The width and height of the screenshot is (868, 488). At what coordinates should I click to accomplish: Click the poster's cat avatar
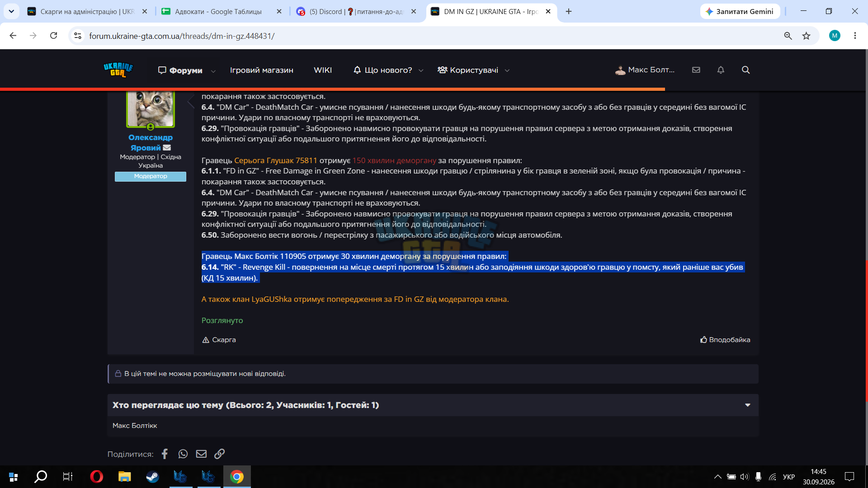(x=150, y=109)
